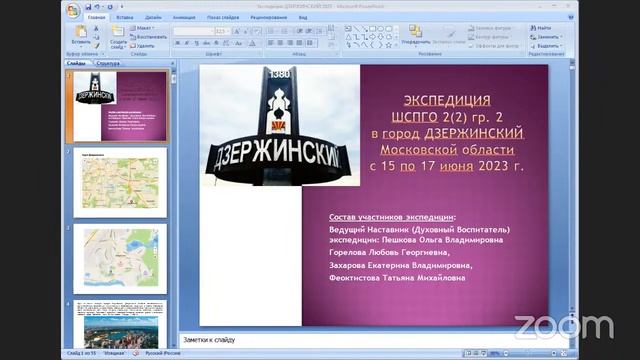Select the Слайды pane tab
Image resolution: width=640 pixels, height=360 pixels.
tap(77, 63)
